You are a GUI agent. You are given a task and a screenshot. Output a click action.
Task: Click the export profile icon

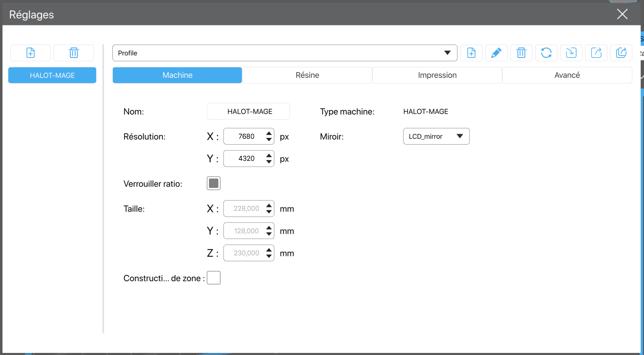click(x=596, y=53)
